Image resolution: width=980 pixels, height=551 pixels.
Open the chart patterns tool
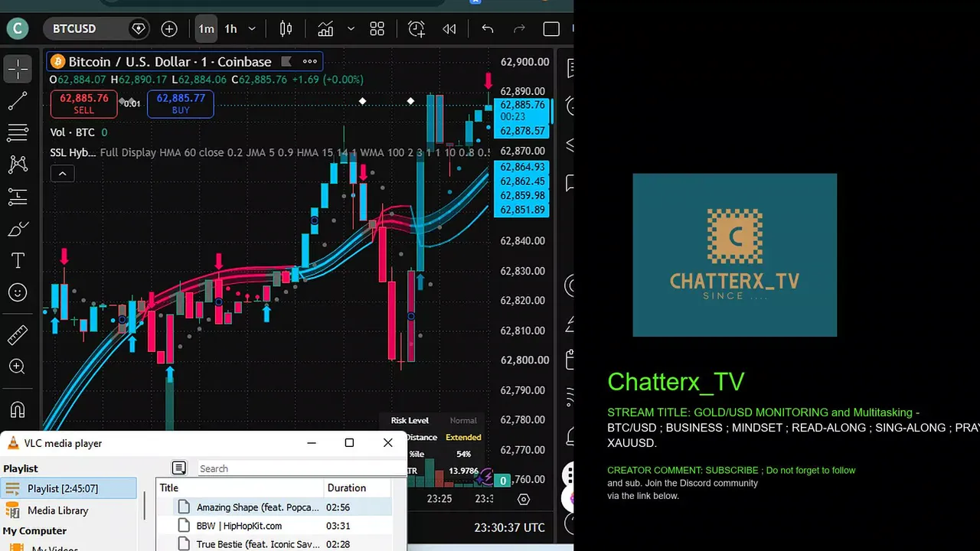[x=18, y=165]
